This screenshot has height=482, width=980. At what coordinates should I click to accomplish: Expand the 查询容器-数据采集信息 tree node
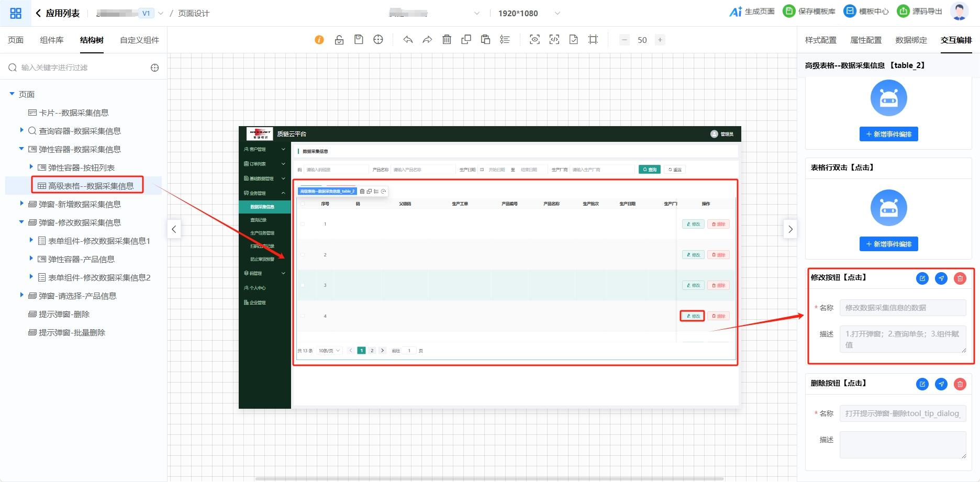click(21, 130)
